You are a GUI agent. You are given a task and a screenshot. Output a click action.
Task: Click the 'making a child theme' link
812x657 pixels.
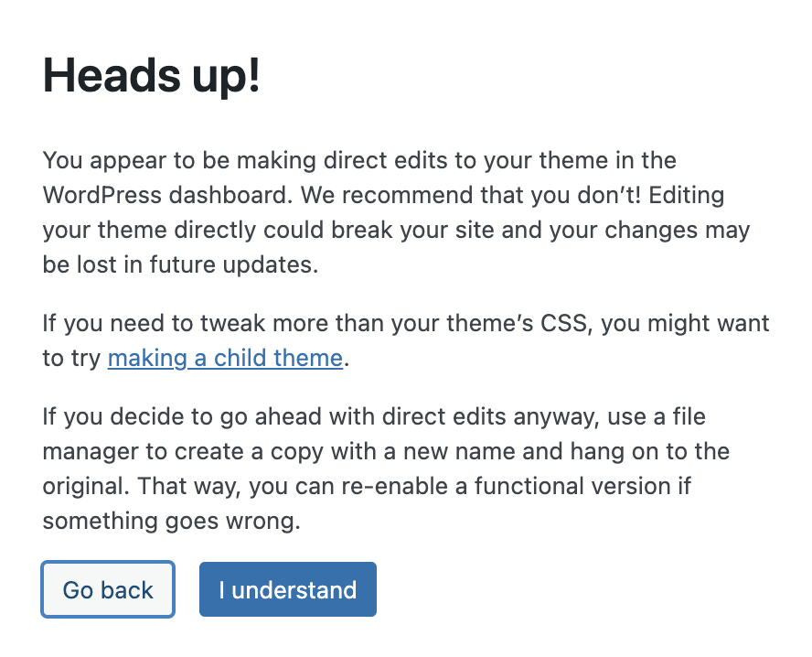pos(225,358)
